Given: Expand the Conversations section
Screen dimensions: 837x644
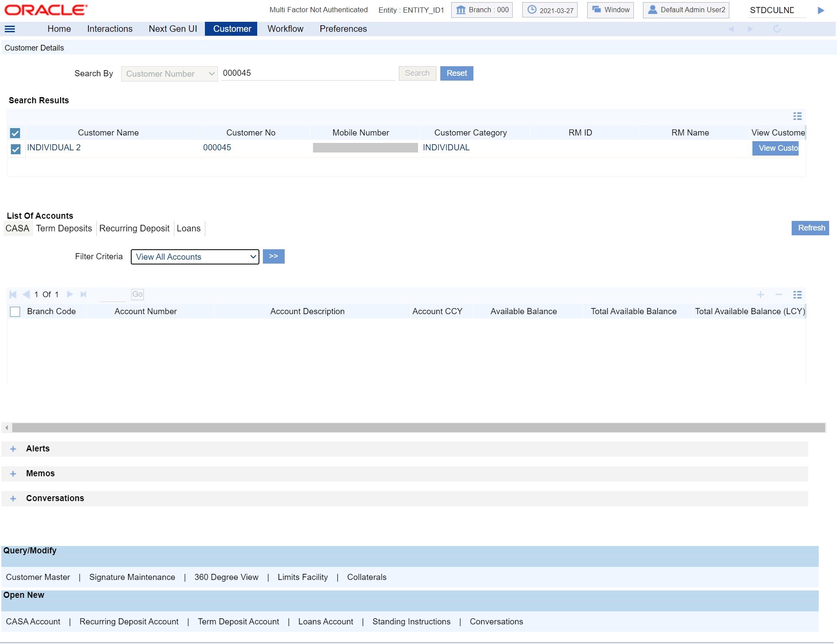Looking at the screenshot, I should [13, 498].
